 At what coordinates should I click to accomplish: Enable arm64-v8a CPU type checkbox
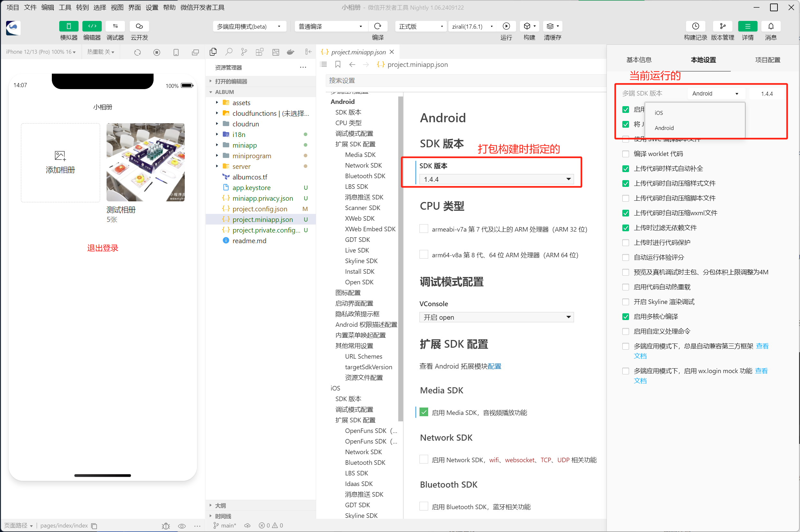point(423,254)
